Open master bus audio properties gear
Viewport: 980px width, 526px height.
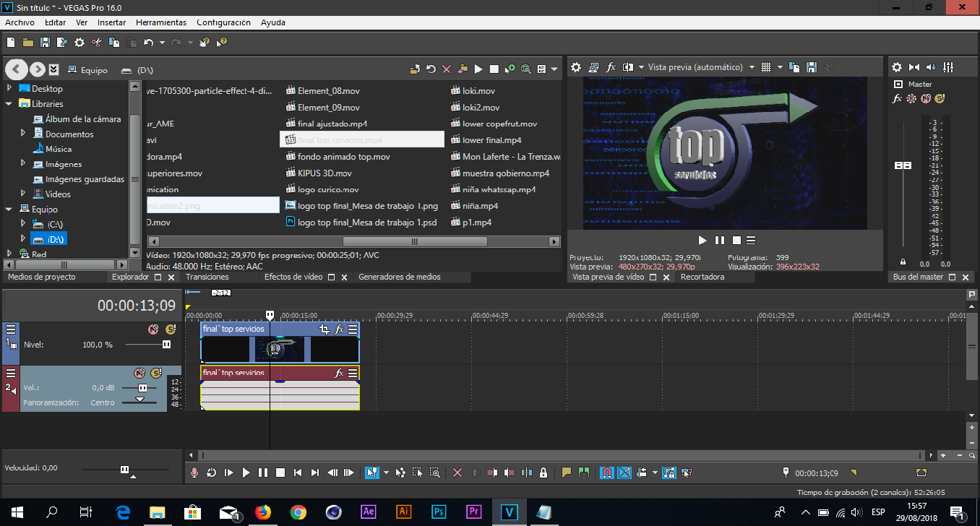pos(897,67)
